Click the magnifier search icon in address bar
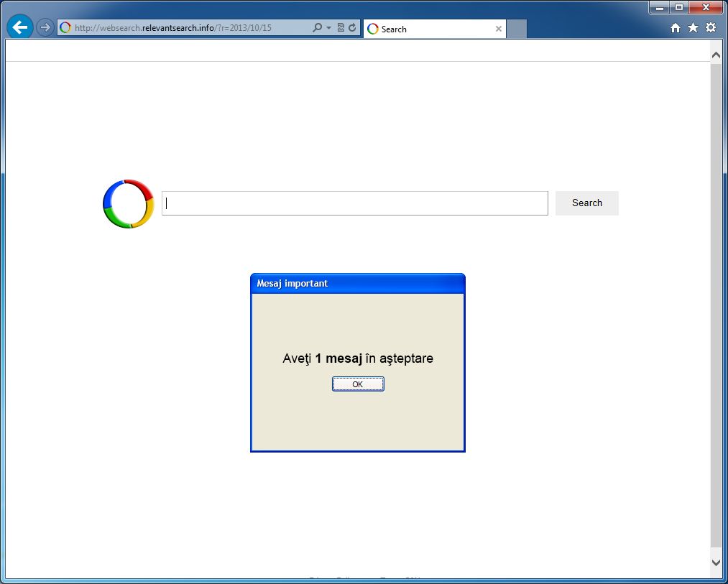This screenshot has width=728, height=584. coord(317,28)
